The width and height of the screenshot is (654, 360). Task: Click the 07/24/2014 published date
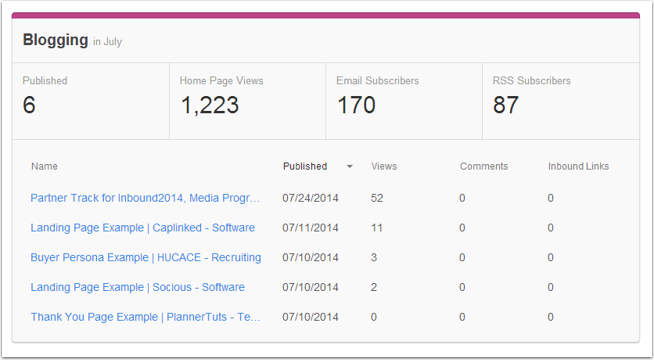tap(310, 198)
